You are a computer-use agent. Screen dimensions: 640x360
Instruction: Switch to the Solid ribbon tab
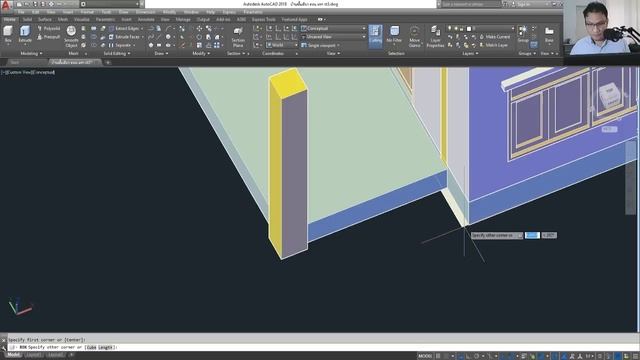tap(27, 19)
